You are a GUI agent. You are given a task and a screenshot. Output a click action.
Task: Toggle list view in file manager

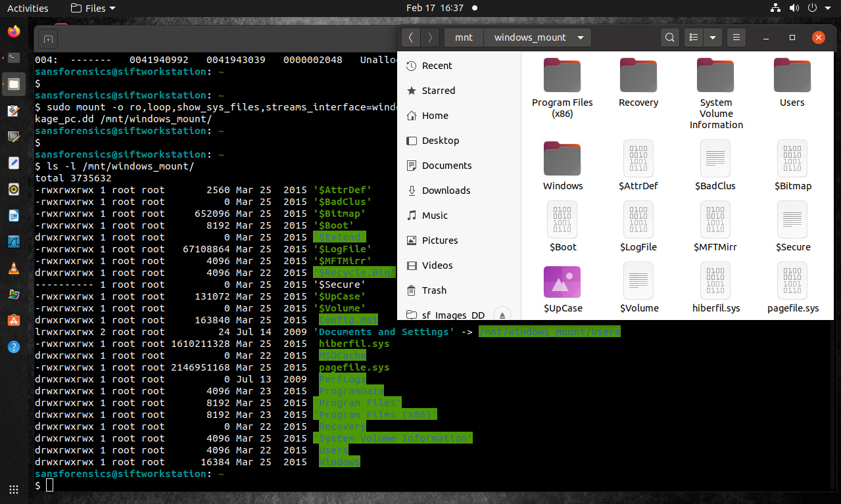click(693, 37)
